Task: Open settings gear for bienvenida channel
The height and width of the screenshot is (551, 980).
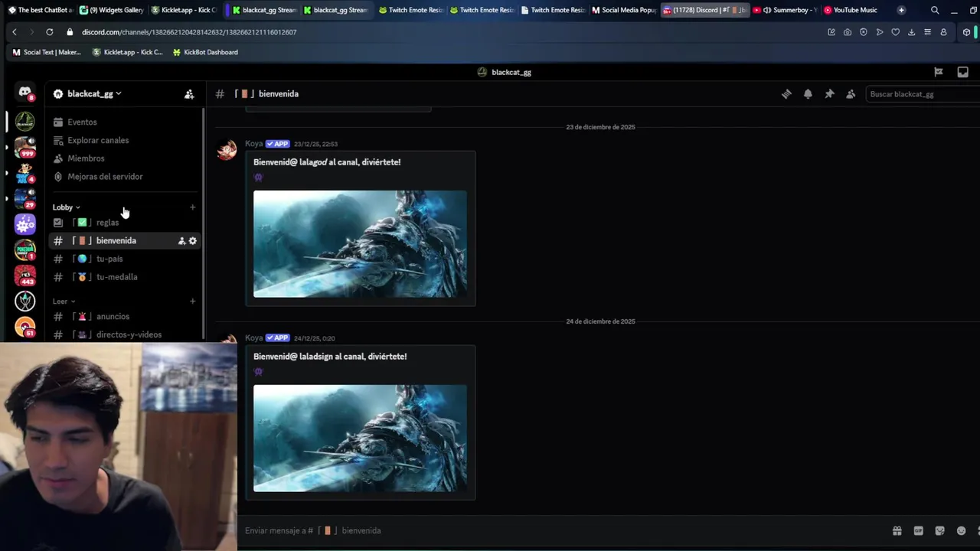Action: click(x=192, y=241)
